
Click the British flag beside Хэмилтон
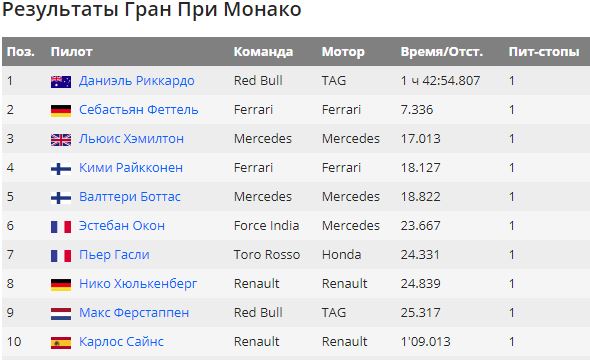click(x=61, y=140)
